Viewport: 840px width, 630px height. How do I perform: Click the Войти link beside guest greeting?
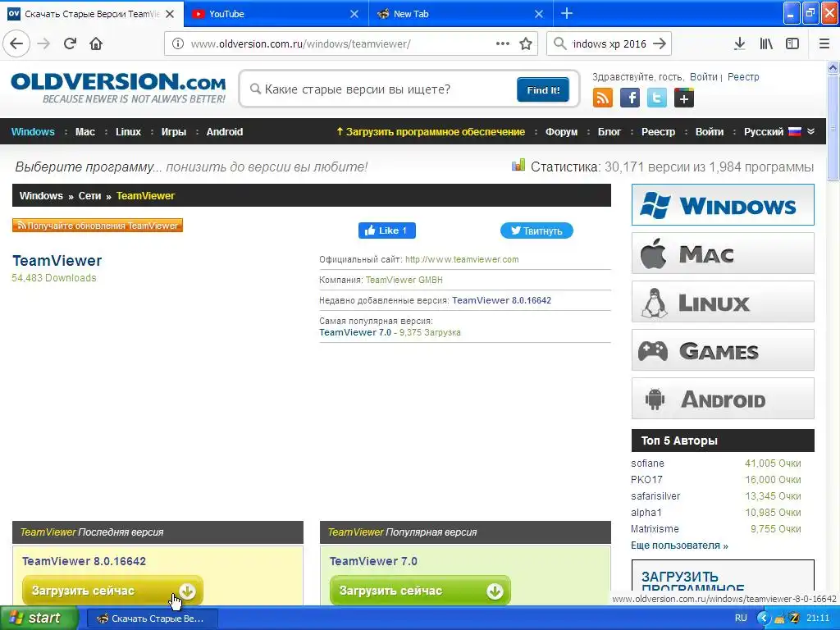pos(703,76)
